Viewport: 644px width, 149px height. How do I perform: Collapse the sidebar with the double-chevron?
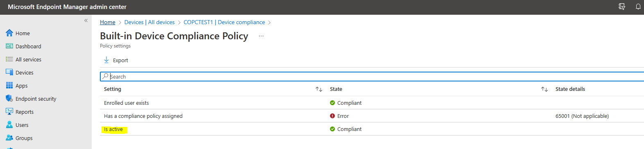click(x=86, y=20)
